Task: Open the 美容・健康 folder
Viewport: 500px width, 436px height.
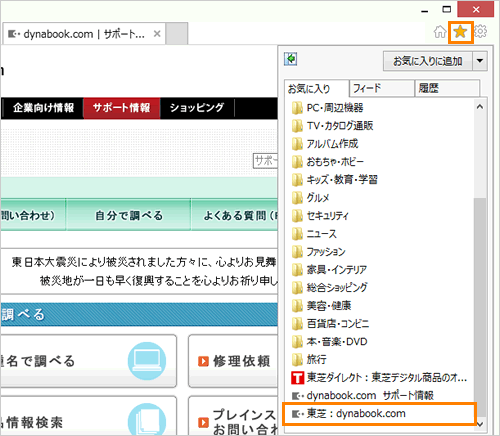Action: [321, 306]
